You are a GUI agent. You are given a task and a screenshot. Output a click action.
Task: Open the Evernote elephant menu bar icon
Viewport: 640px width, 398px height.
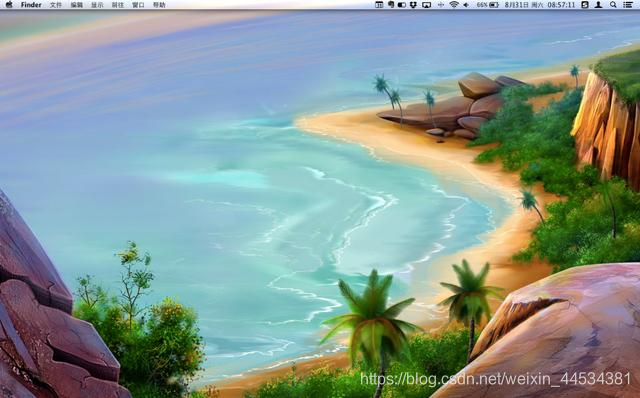click(391, 4)
